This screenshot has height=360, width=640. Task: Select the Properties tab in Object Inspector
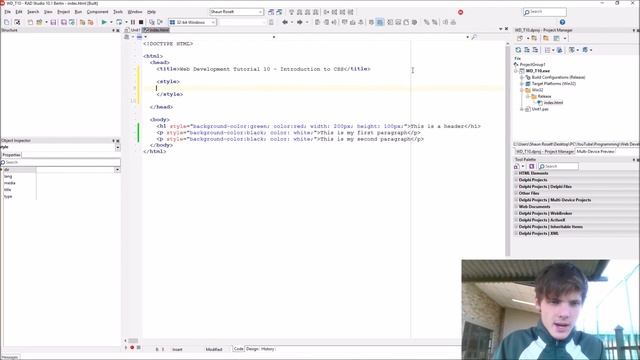pos(11,155)
